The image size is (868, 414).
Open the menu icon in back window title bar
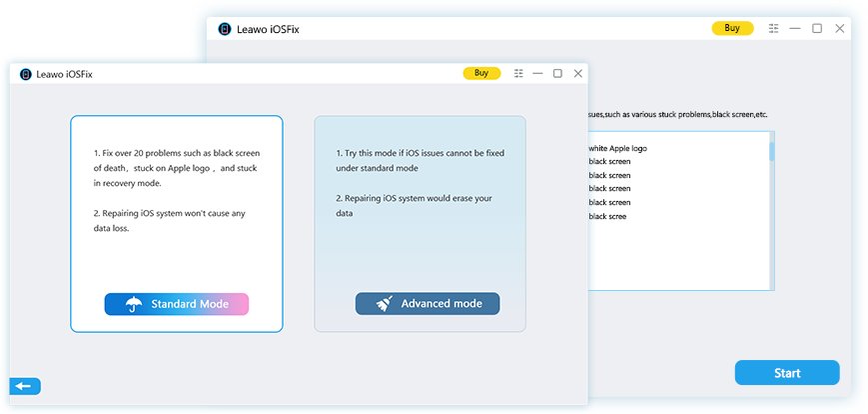(x=774, y=29)
